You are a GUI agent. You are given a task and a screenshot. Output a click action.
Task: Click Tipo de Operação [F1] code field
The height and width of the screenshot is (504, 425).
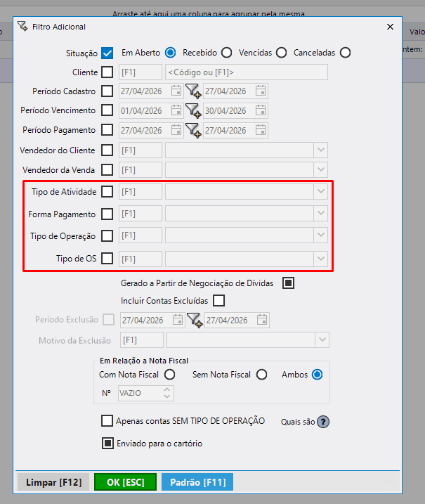[140, 235]
